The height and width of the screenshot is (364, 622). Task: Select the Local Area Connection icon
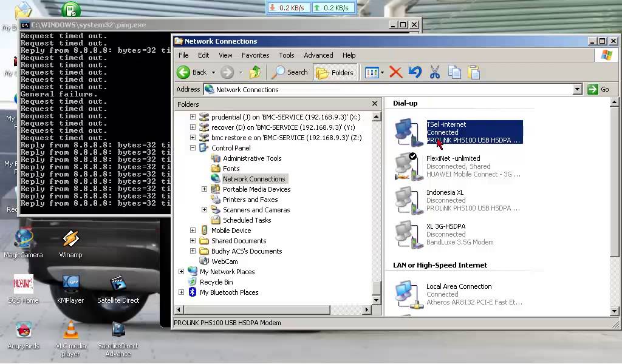409,294
